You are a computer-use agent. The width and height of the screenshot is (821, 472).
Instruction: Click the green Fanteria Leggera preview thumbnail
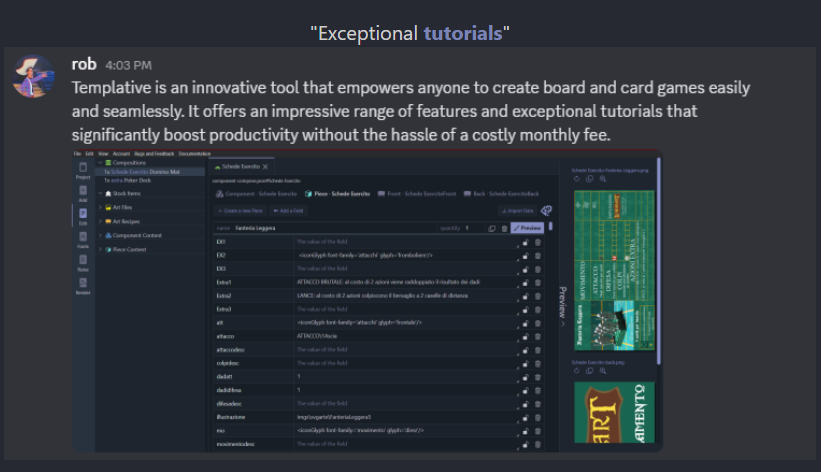614,270
